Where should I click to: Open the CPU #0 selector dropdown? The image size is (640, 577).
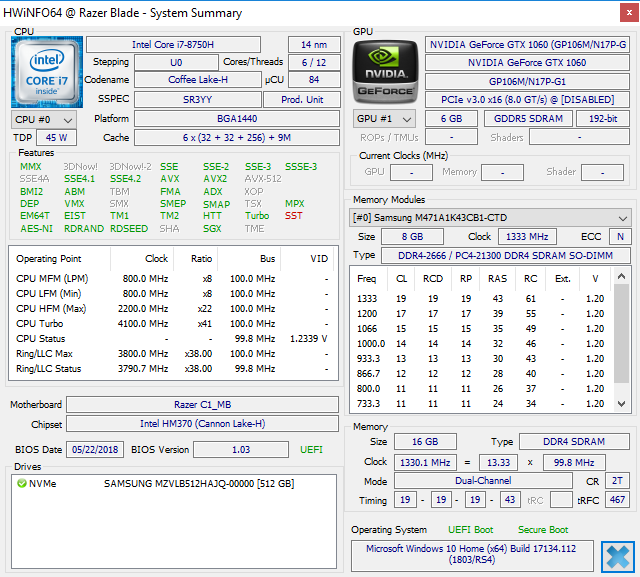pyautogui.click(x=44, y=120)
